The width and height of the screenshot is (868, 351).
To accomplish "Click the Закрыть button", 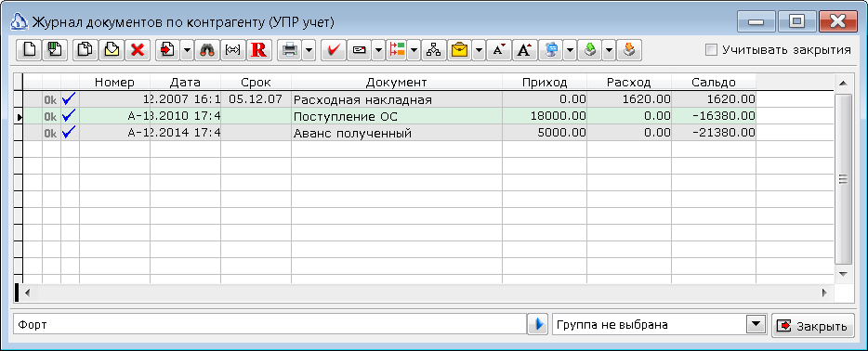I will (x=812, y=326).
